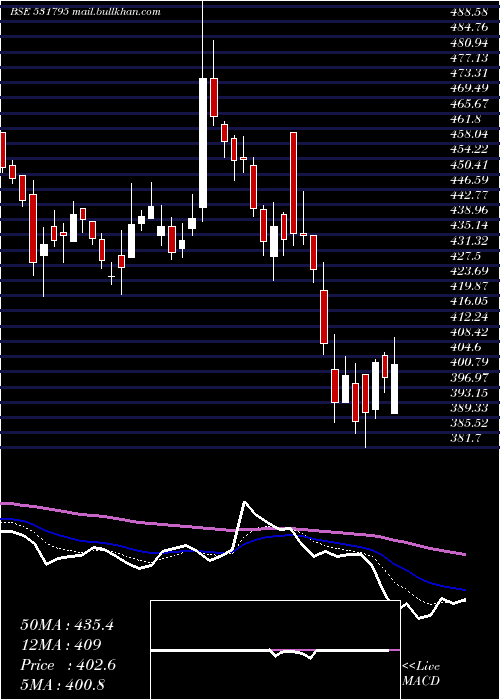Select the 408.42 price axis label

[x=469, y=332]
